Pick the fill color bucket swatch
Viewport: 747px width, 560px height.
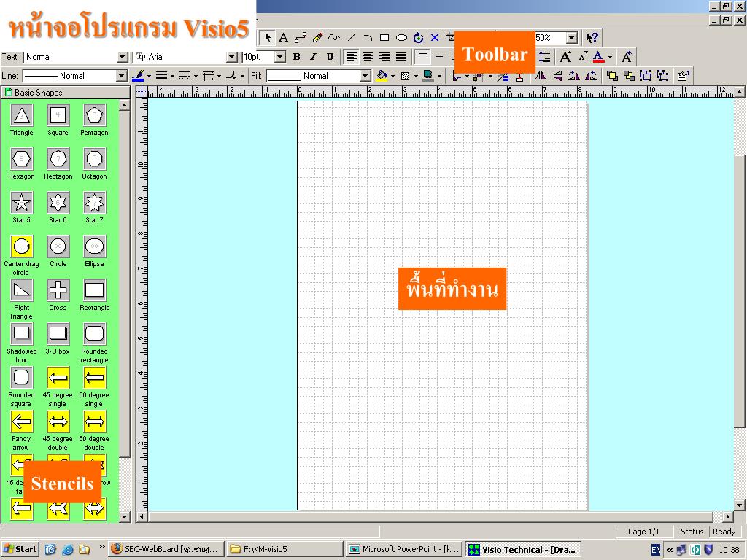382,76
